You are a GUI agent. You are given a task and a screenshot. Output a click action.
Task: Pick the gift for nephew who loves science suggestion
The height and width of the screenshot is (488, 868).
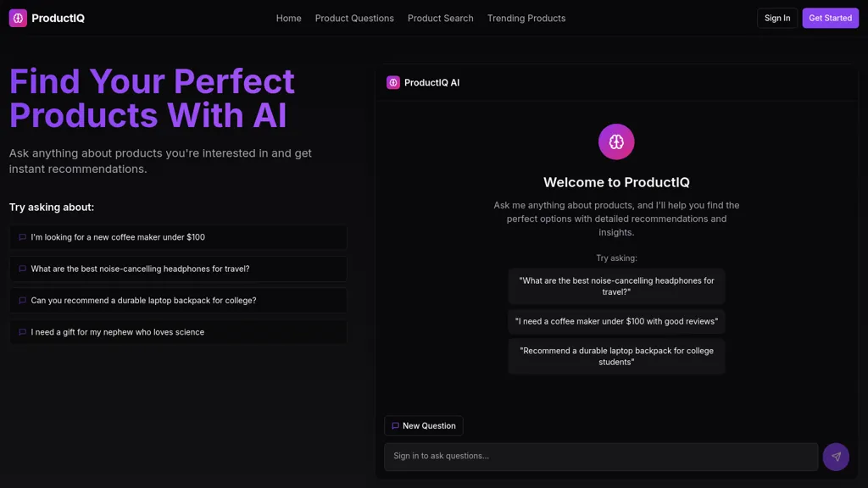178,332
